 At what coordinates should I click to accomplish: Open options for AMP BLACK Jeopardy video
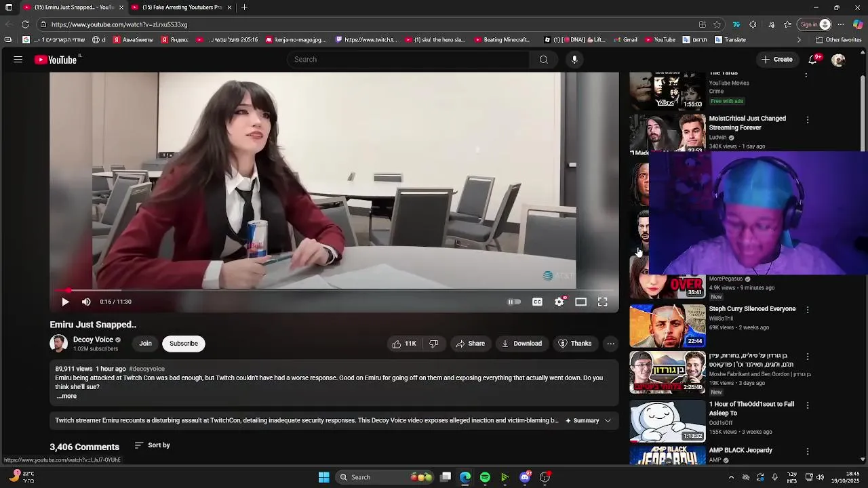click(807, 451)
